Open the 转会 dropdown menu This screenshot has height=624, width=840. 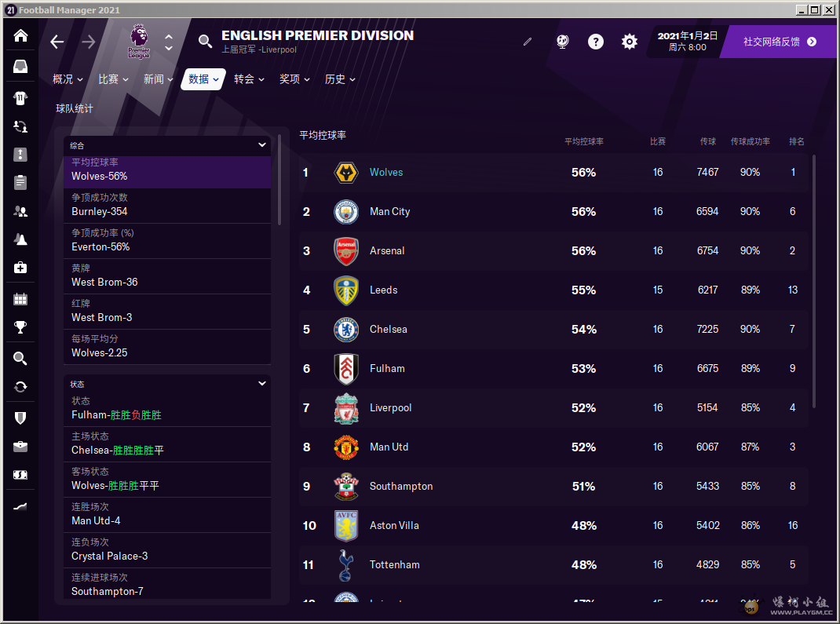(x=249, y=79)
